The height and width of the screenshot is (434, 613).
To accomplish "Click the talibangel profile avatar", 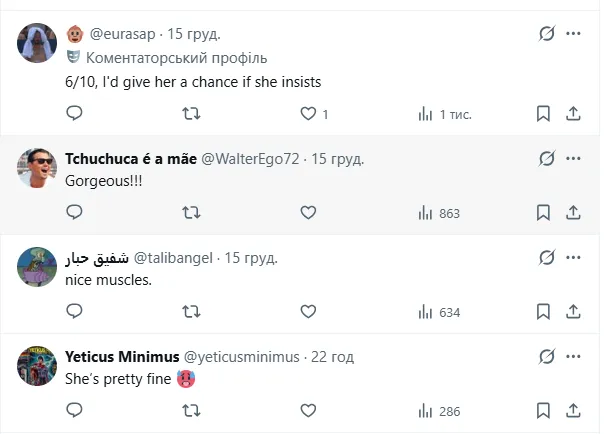I will point(37,268).
